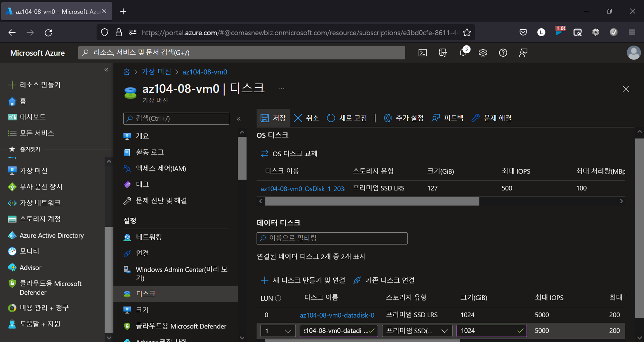The height and width of the screenshot is (342, 644).
Task: Open the notifications bell
Action: pos(463,53)
